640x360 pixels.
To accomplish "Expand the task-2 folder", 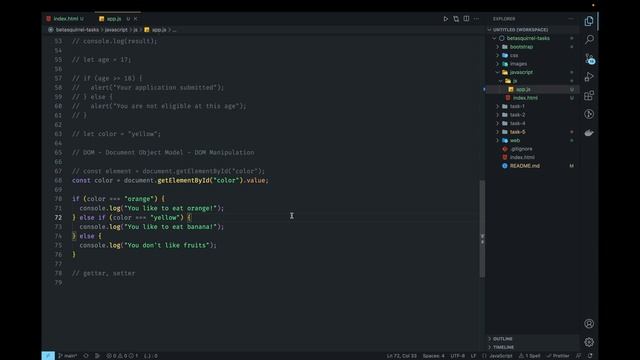I will pyautogui.click(x=532, y=115).
